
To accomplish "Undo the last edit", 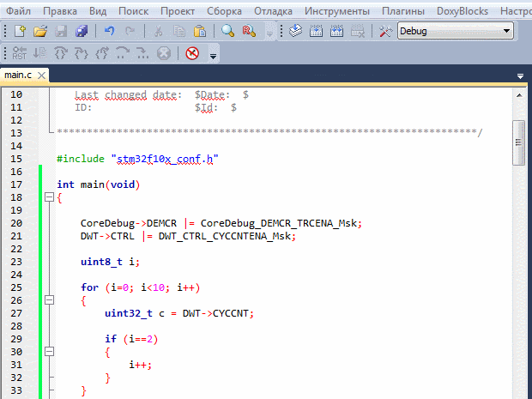I will click(x=109, y=31).
